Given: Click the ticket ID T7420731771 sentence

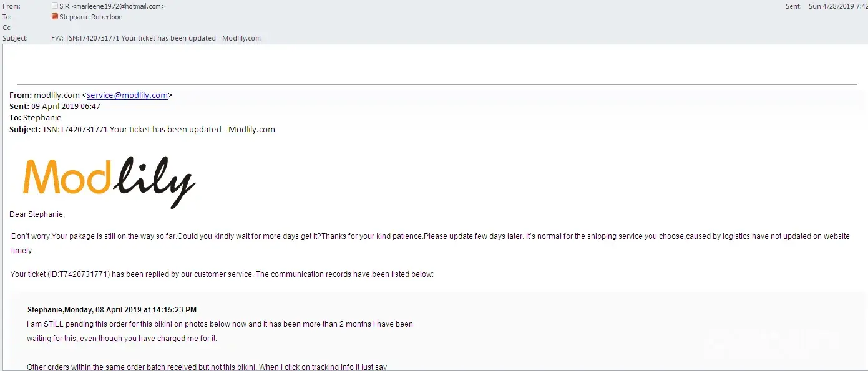Looking at the screenshot, I should [x=222, y=274].
